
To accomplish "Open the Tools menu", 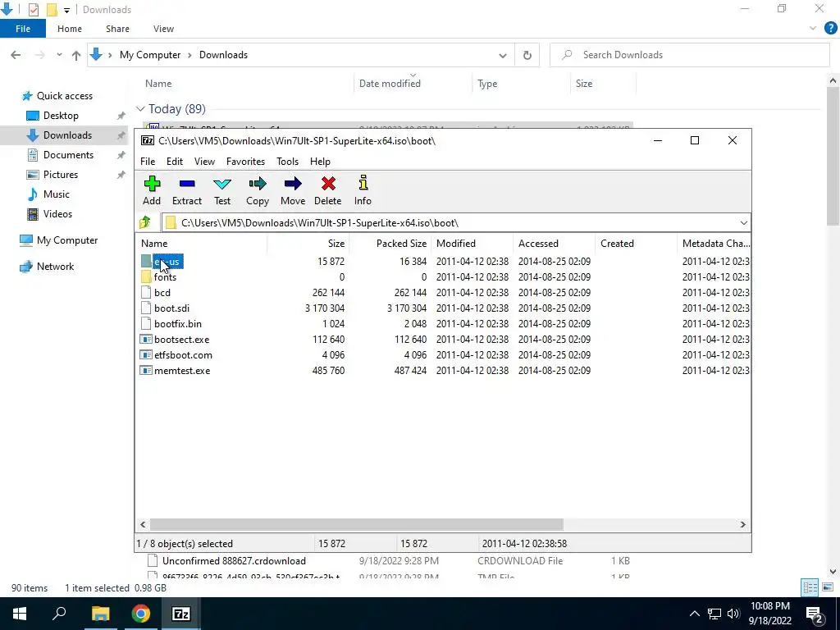I will click(288, 162).
